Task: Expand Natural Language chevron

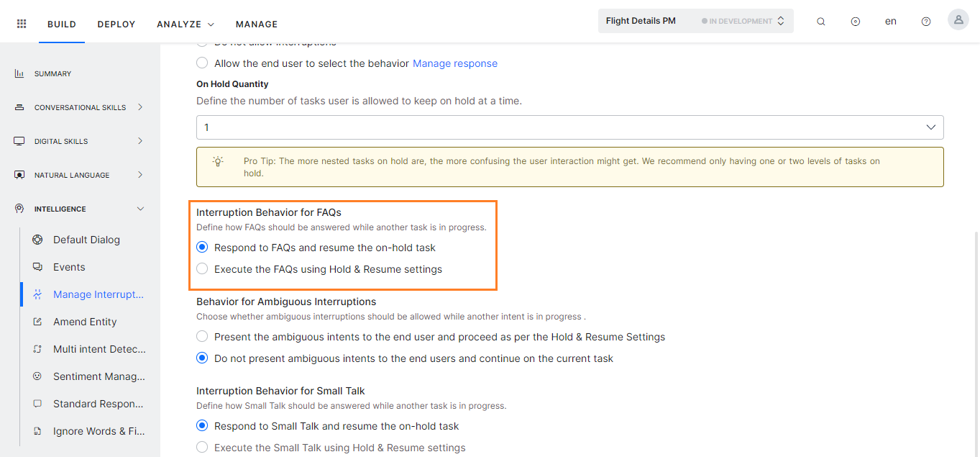Action: pyautogui.click(x=140, y=175)
